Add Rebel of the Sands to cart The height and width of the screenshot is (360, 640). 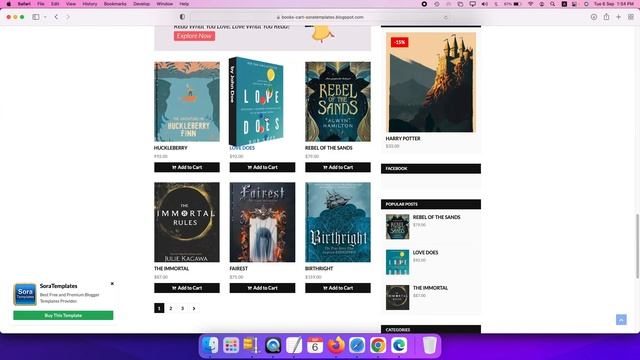[x=338, y=167]
